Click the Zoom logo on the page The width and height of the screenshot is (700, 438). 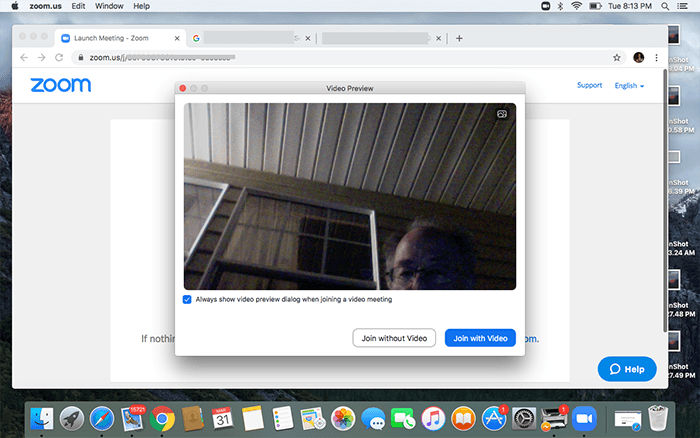(x=61, y=85)
